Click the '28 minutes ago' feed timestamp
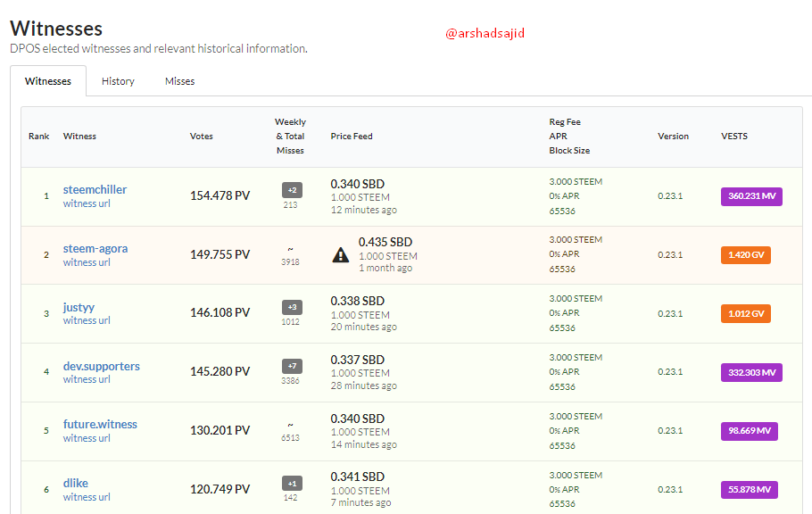 [363, 386]
